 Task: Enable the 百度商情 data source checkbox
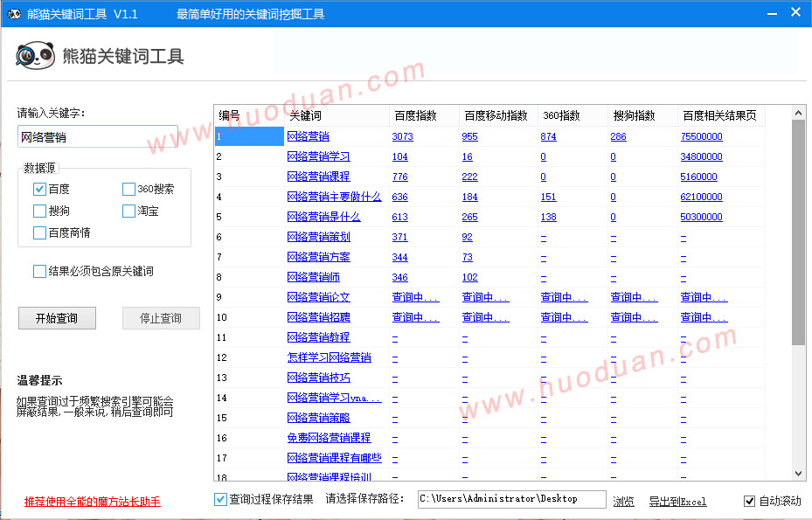click(x=39, y=232)
